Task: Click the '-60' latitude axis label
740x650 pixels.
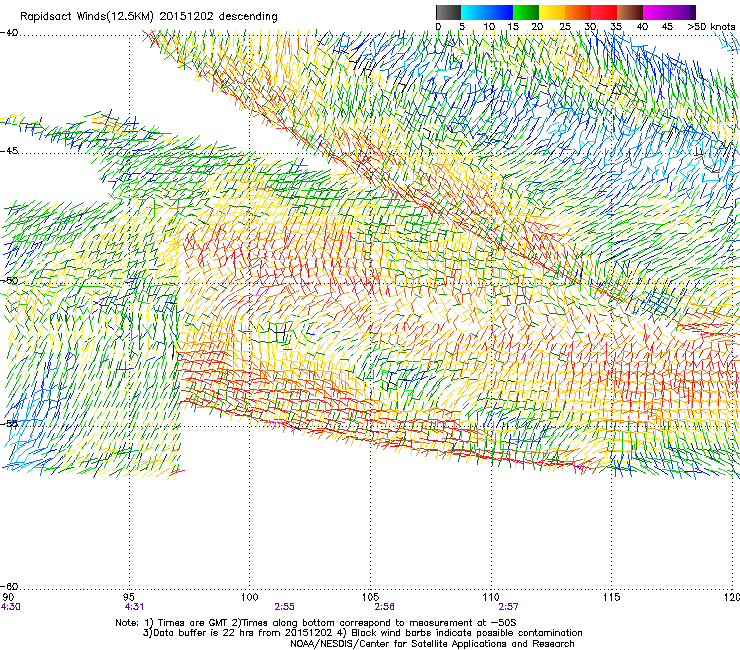Action: pos(9,586)
